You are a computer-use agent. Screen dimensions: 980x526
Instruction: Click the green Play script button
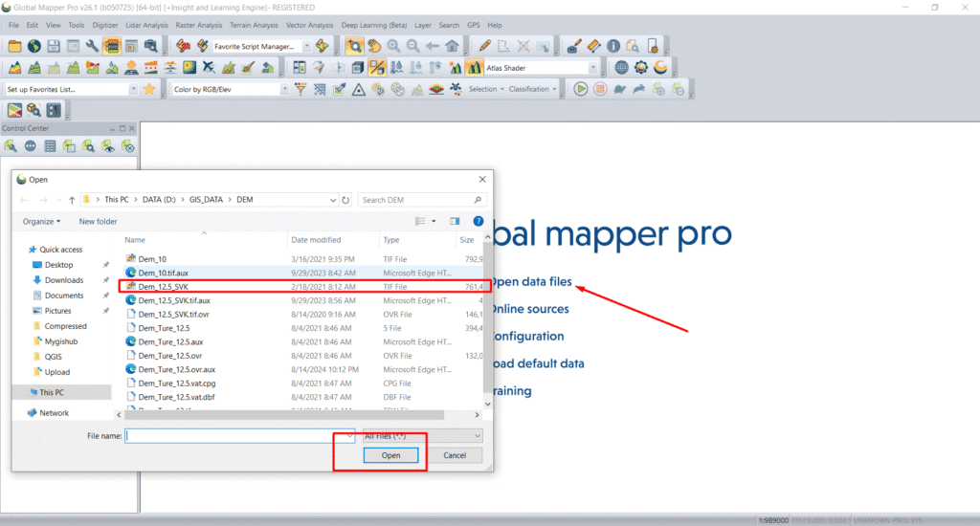581,89
